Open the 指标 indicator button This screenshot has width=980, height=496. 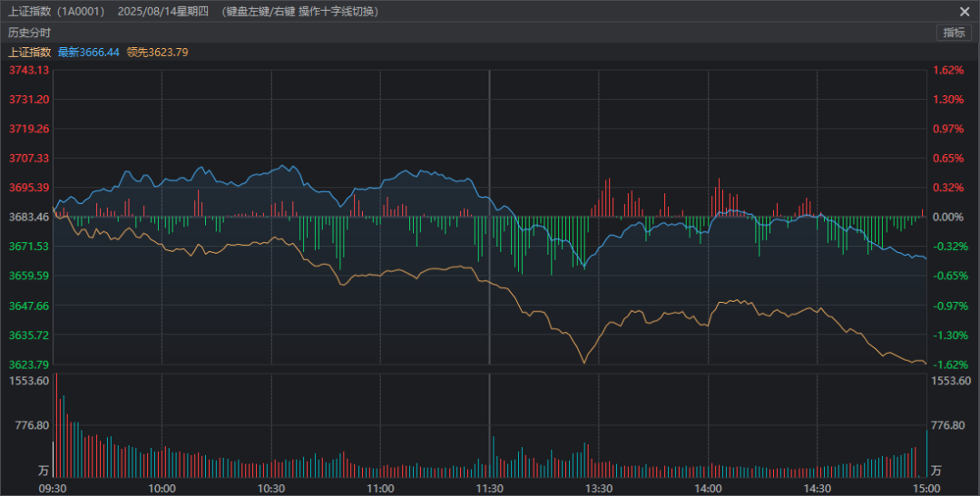(954, 33)
